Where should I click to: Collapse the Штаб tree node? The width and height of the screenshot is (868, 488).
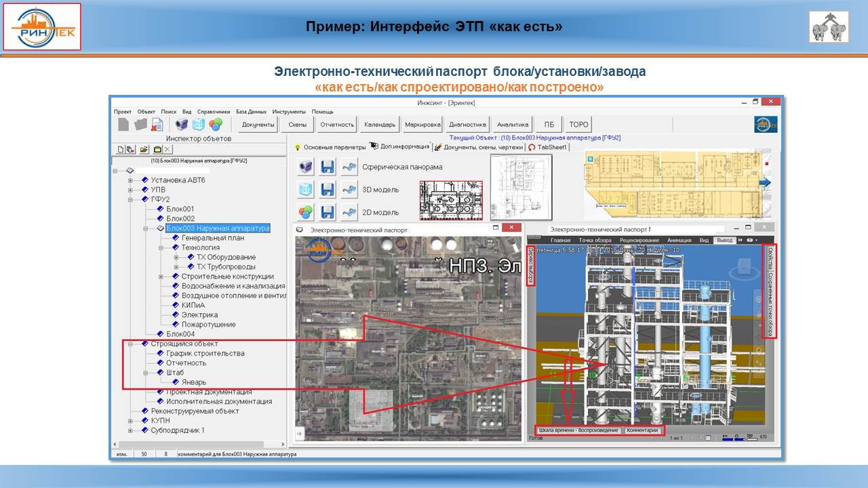coord(146,373)
